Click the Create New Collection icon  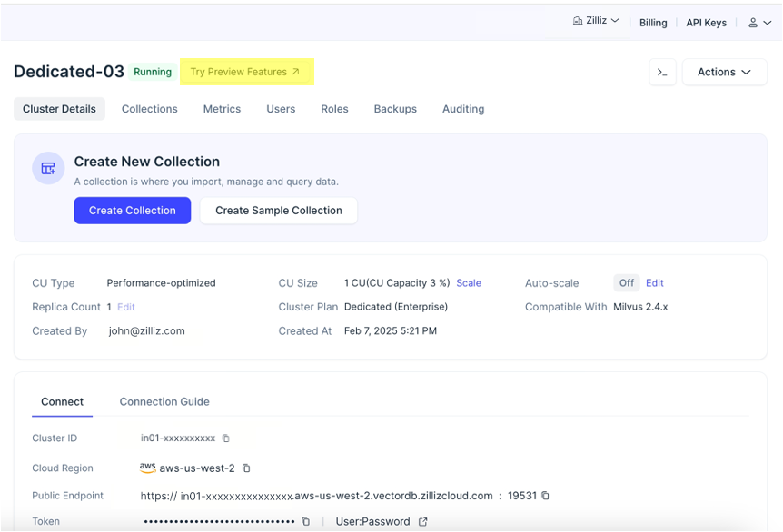pyautogui.click(x=48, y=168)
